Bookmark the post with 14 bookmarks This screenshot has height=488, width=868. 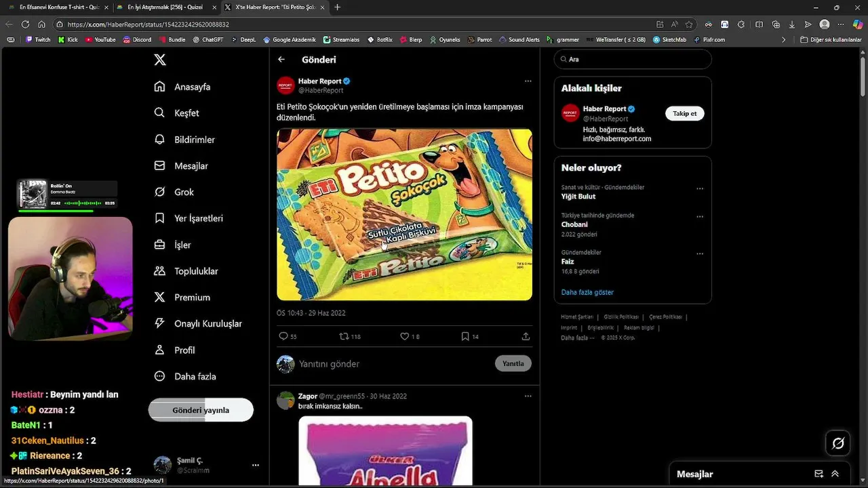click(465, 336)
